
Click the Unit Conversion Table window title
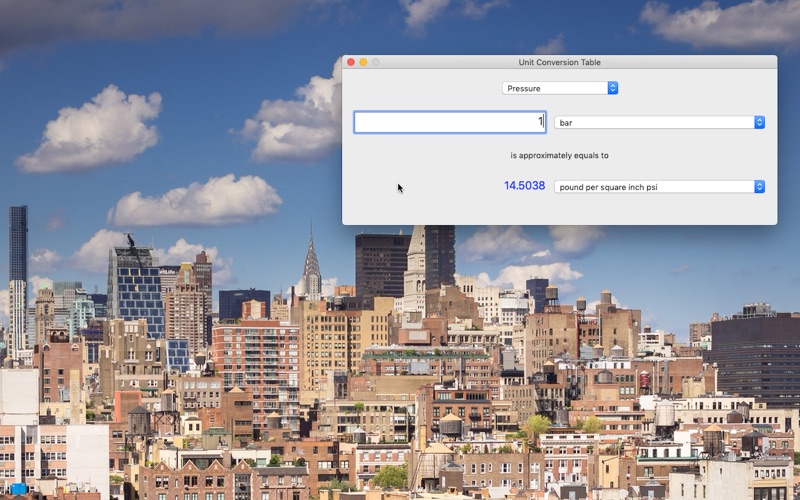pyautogui.click(x=559, y=62)
